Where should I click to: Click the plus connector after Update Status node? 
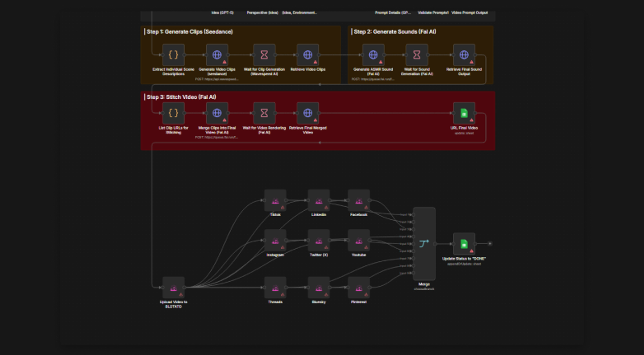click(x=490, y=244)
